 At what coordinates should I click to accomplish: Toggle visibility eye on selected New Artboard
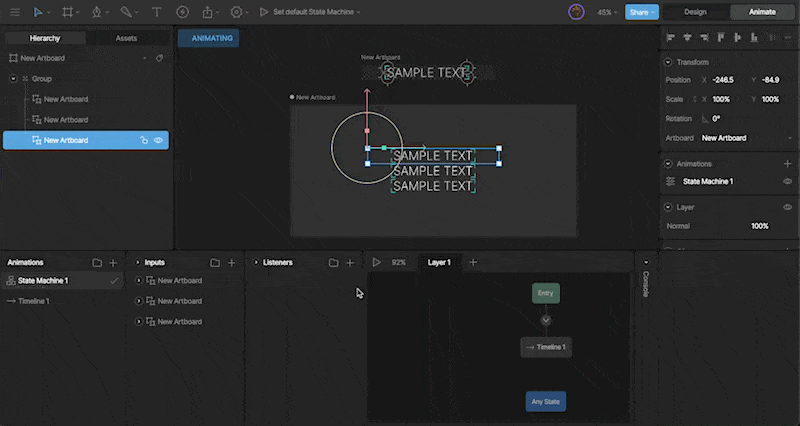(158, 140)
